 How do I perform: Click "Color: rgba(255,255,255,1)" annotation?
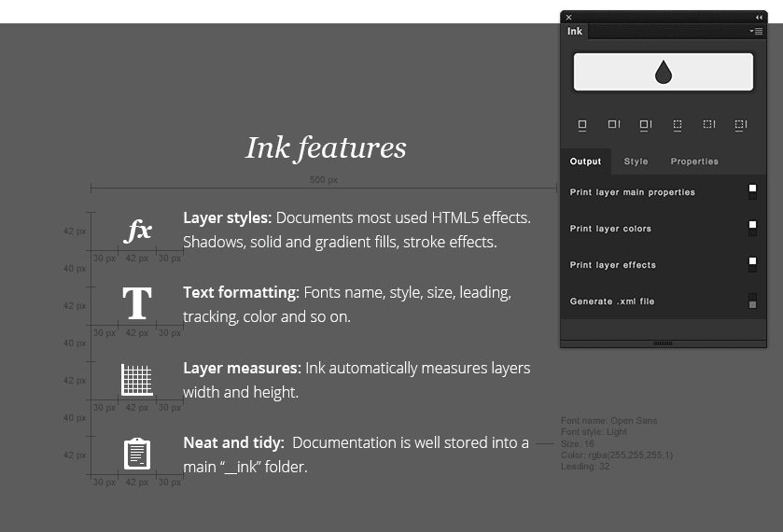(617, 455)
